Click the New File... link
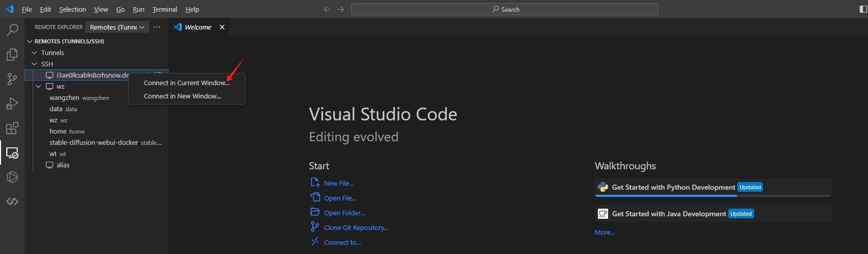This screenshot has width=868, height=254. [339, 183]
